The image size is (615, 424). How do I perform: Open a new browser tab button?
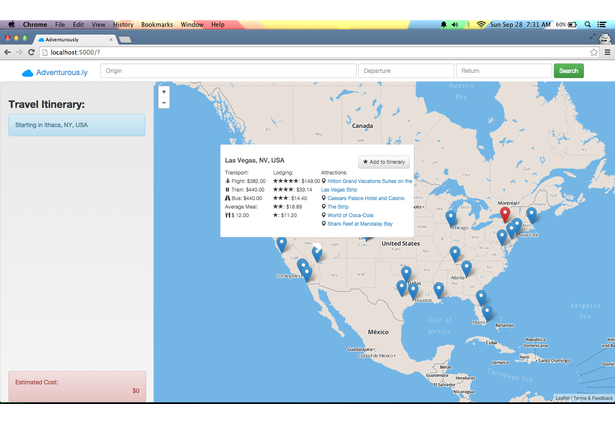(125, 40)
